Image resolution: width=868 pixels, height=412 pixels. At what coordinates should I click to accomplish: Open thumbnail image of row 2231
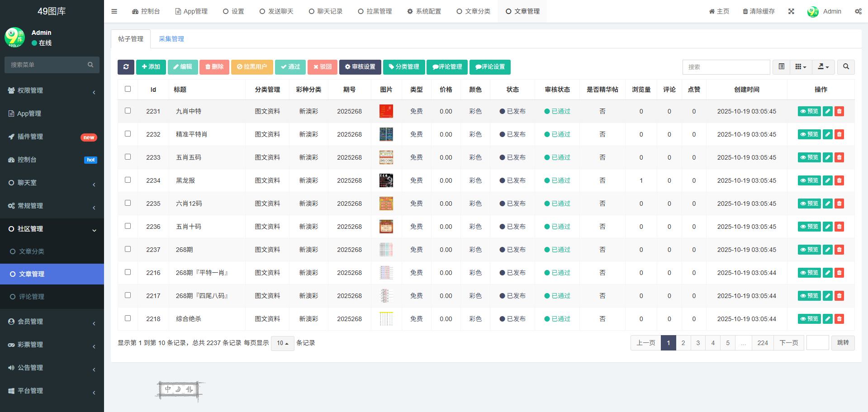[386, 111]
